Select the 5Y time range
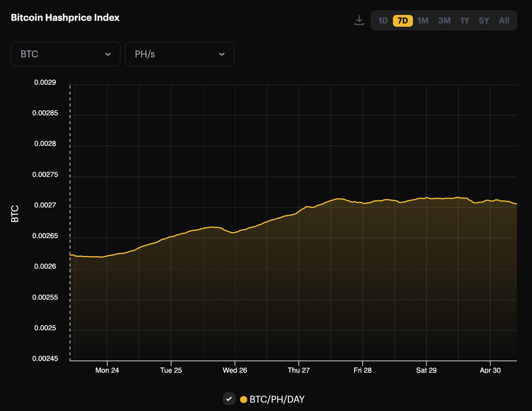 (x=484, y=20)
